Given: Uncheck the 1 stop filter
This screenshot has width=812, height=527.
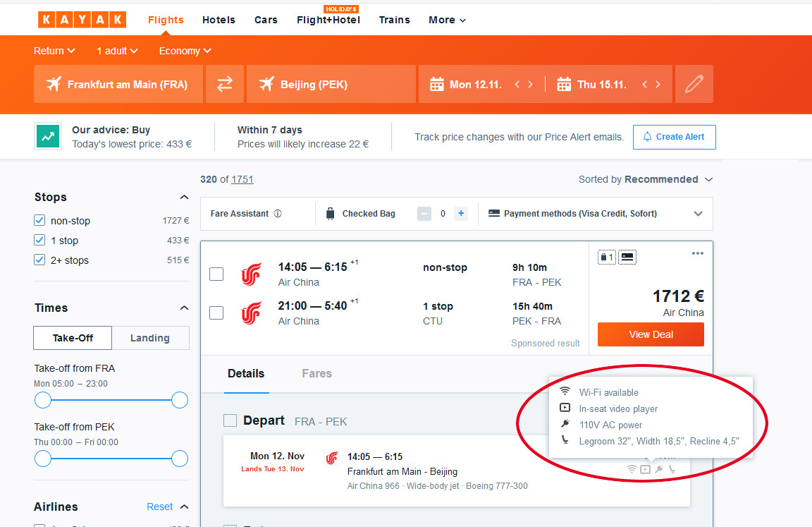Looking at the screenshot, I should pyautogui.click(x=39, y=240).
